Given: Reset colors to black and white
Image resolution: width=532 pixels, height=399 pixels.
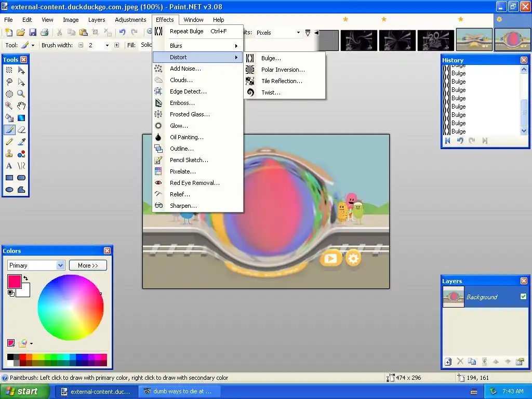Looking at the screenshot, I should (x=11, y=293).
